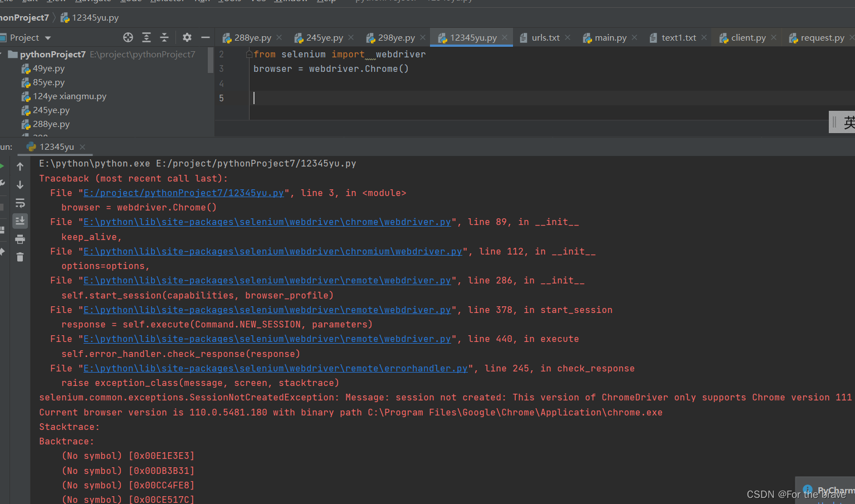Click the locate/select opened file icon

pyautogui.click(x=128, y=37)
